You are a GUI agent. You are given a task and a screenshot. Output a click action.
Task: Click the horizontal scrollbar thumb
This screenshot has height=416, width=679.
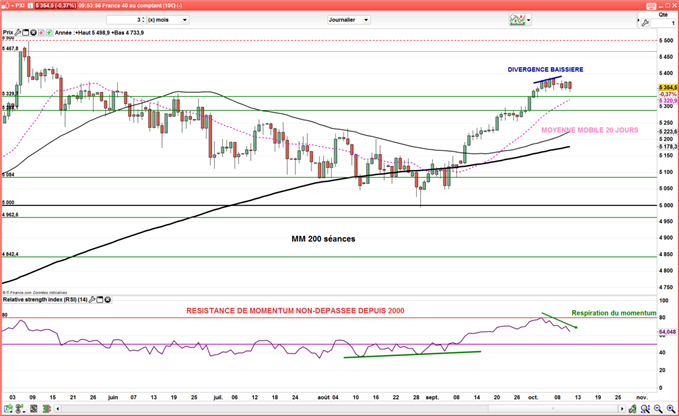click(553, 409)
